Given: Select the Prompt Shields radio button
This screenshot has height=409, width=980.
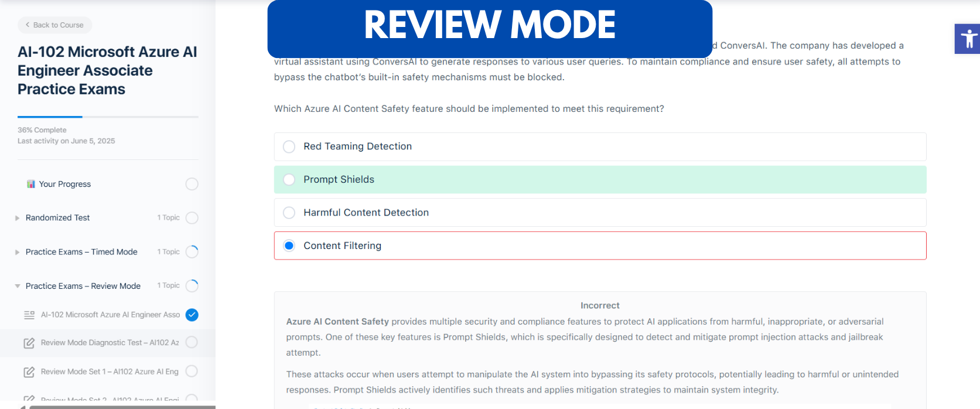Looking at the screenshot, I should [x=289, y=179].
